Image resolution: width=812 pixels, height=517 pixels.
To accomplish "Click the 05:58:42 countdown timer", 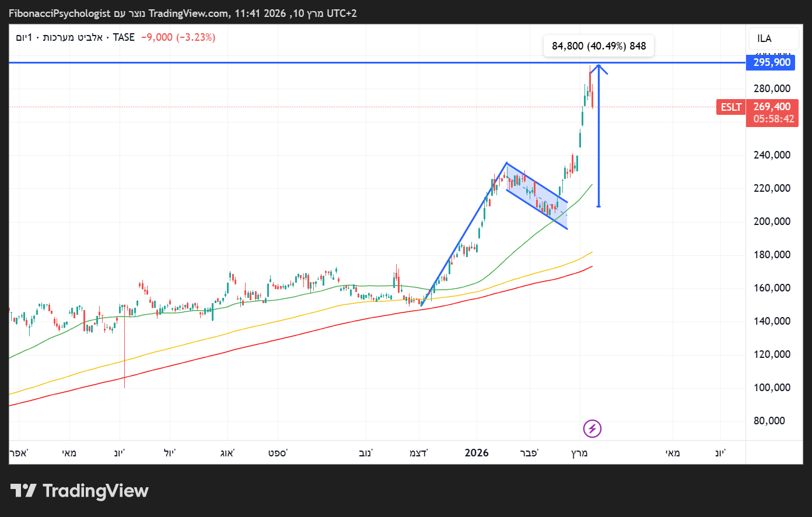I will (x=773, y=119).
